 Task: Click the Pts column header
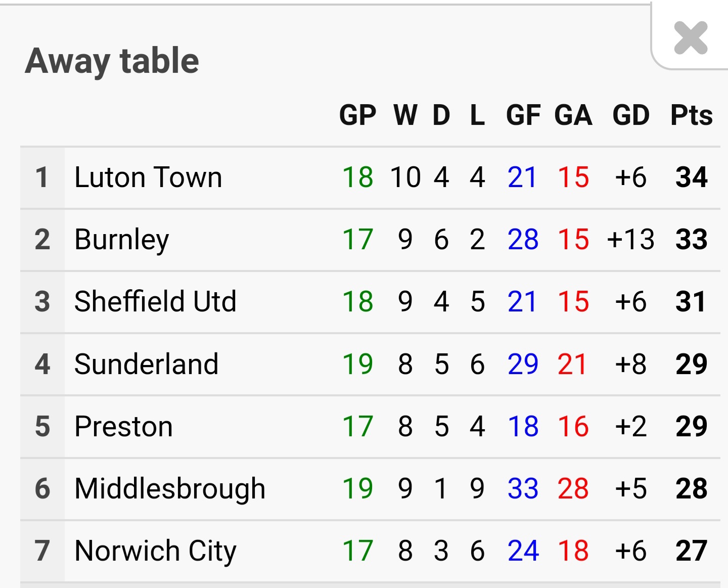(691, 115)
